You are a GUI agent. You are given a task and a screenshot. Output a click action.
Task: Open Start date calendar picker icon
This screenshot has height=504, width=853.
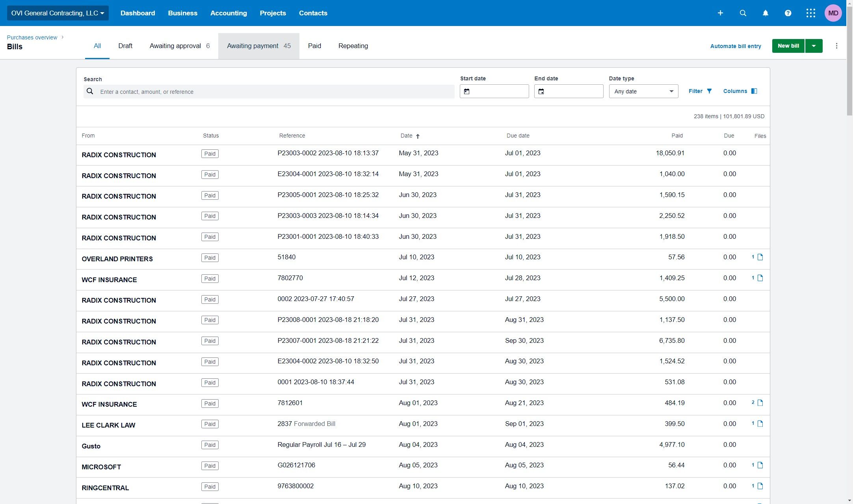[x=467, y=91]
